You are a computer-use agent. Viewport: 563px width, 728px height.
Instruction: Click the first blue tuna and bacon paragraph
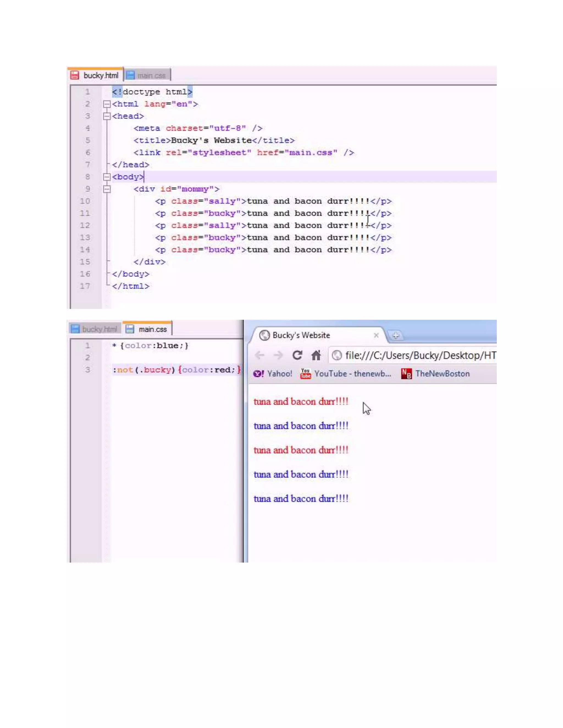coord(301,426)
